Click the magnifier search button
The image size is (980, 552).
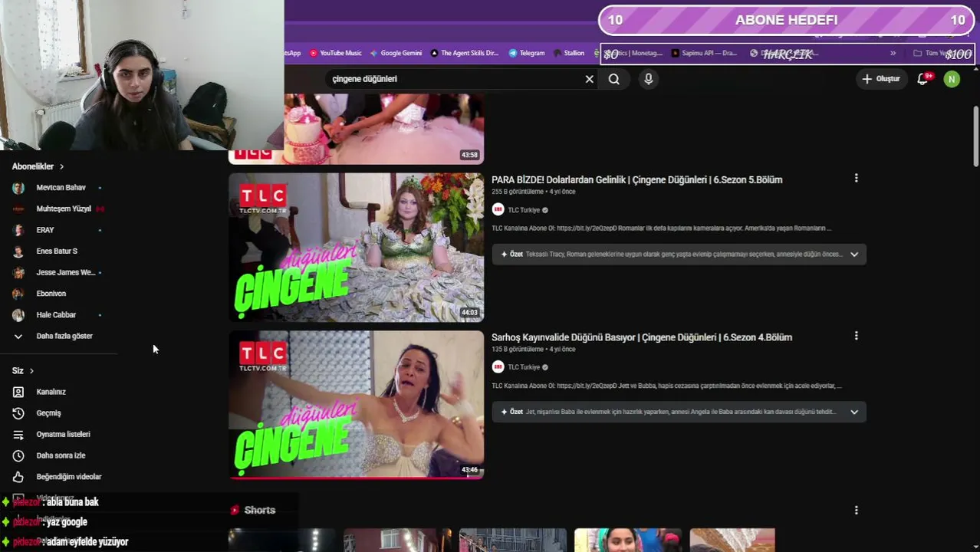point(613,79)
